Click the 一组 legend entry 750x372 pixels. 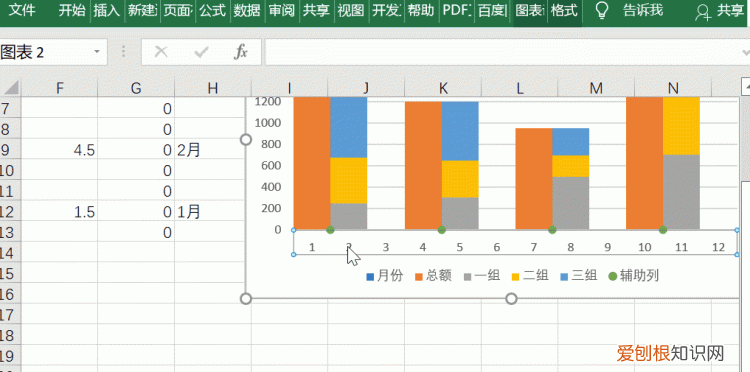[482, 276]
